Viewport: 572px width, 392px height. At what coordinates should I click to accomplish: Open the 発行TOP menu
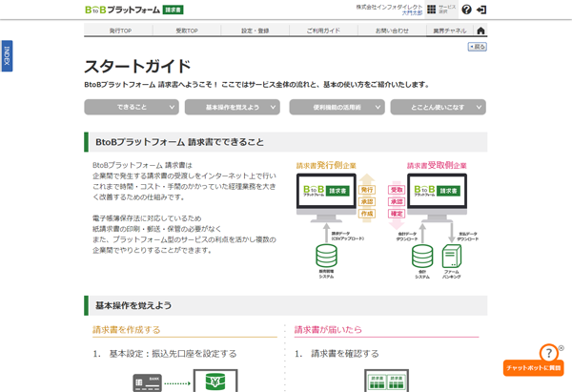120,31
